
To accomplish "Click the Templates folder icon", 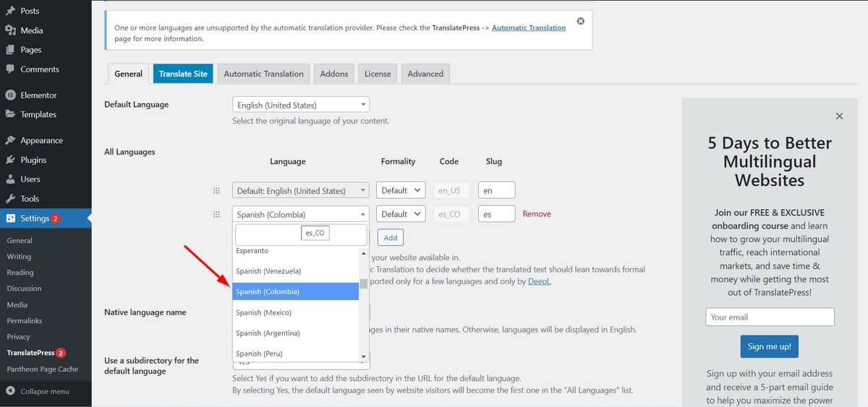I will 10,114.
